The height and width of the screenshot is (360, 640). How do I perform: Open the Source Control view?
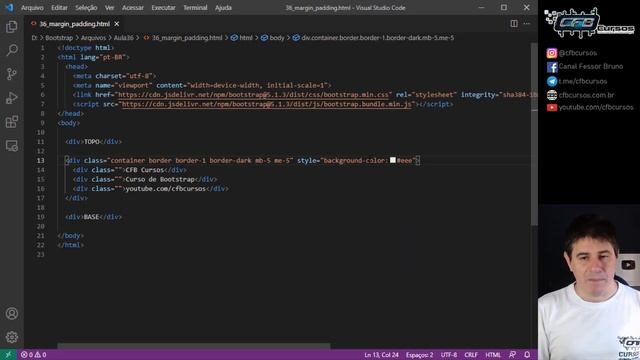pyautogui.click(x=12, y=74)
